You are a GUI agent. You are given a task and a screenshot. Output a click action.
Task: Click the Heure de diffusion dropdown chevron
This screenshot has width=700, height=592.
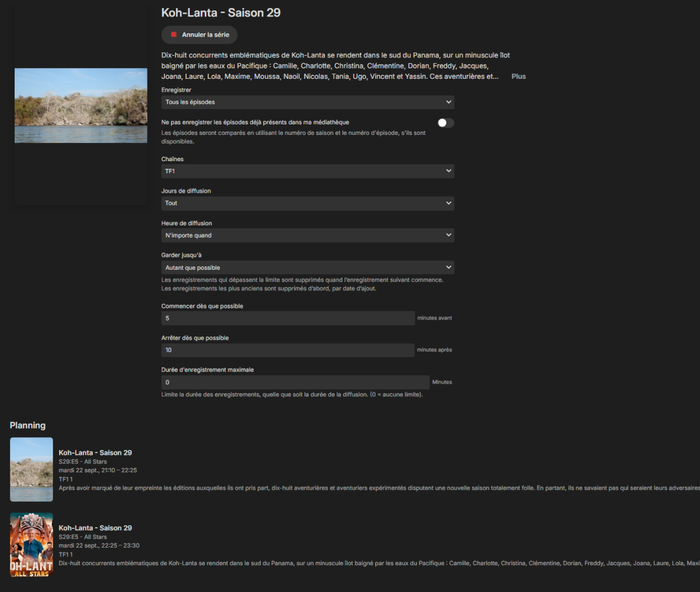click(x=449, y=235)
